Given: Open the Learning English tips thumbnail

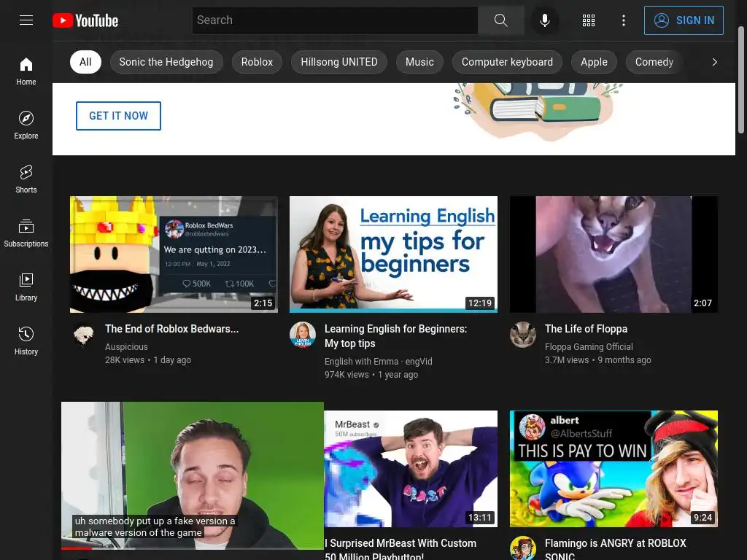Looking at the screenshot, I should pos(393,254).
